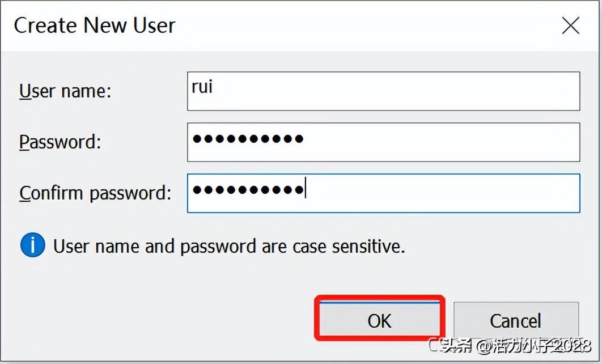Click the "User name:" label
This screenshot has width=602, height=364.
click(65, 91)
